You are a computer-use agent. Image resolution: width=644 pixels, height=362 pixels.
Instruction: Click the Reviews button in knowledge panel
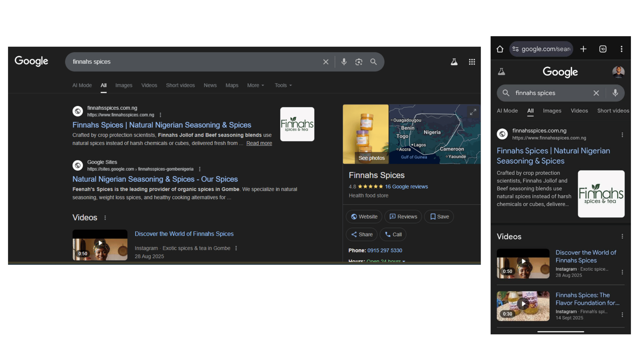[x=403, y=217]
